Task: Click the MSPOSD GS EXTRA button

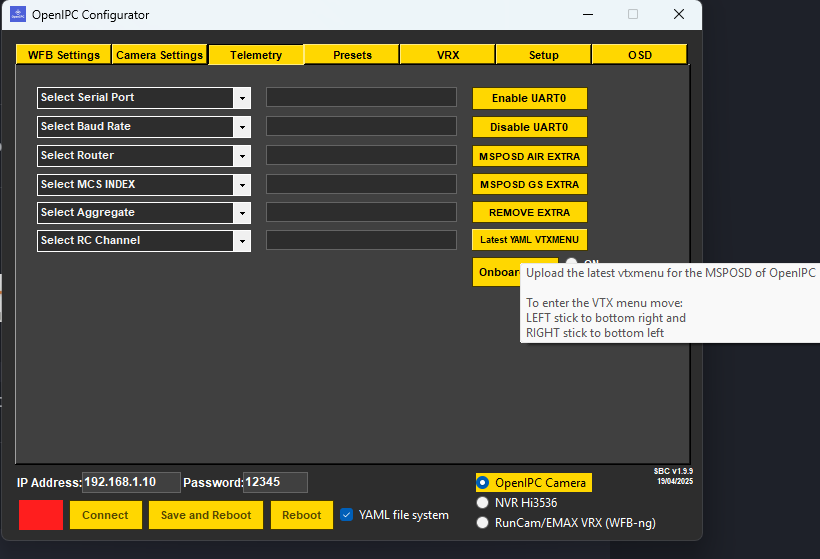Action: [x=529, y=185]
